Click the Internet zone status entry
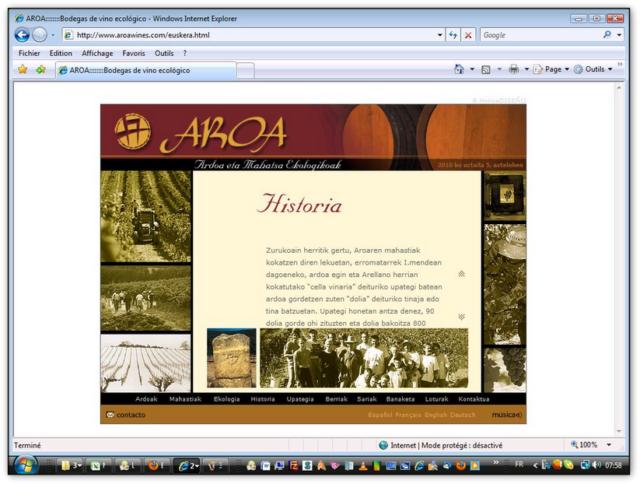The image size is (640, 484). click(440, 445)
